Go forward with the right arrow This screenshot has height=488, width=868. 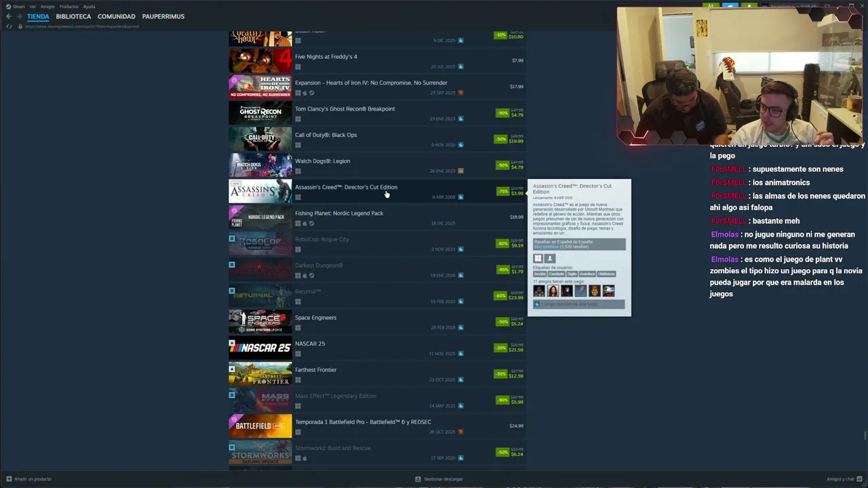(x=20, y=16)
